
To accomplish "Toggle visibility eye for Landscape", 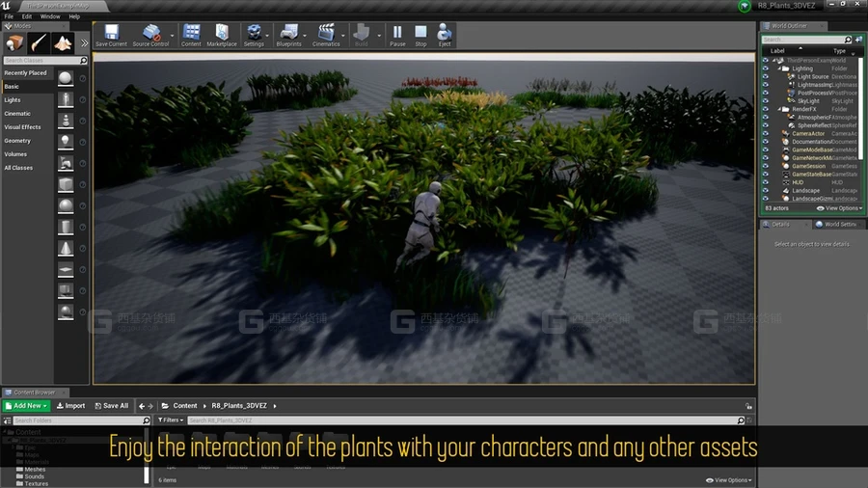I will (766, 190).
